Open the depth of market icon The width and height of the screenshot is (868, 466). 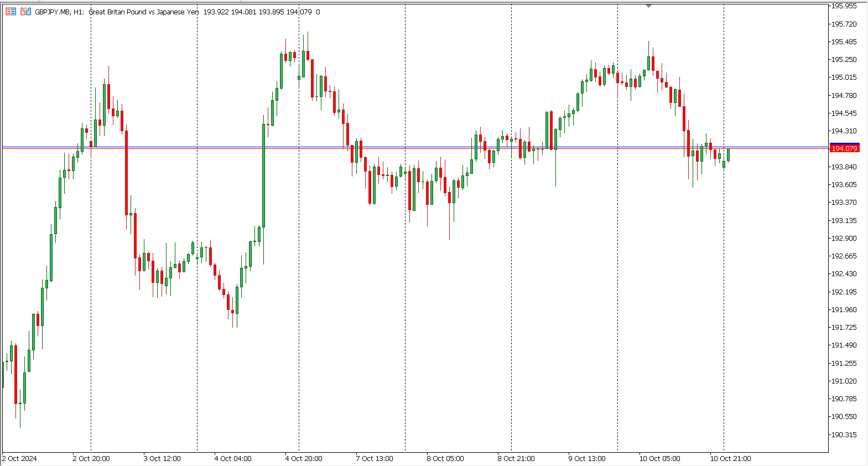pos(25,12)
